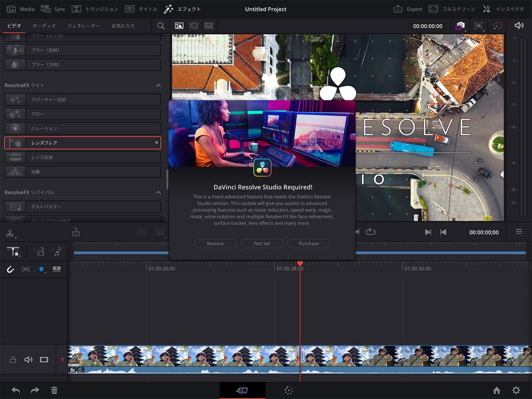Open the timeline options hamburger menu

point(519,232)
